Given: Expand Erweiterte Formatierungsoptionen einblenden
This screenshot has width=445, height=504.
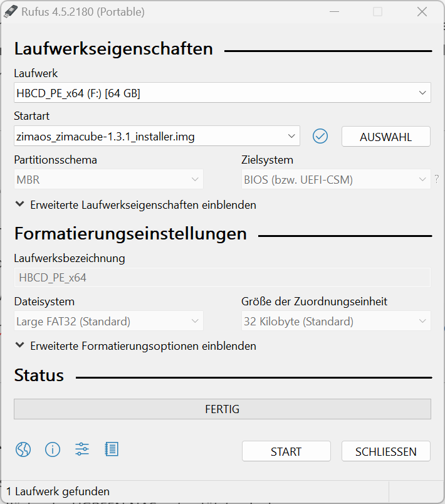Looking at the screenshot, I should click(135, 346).
